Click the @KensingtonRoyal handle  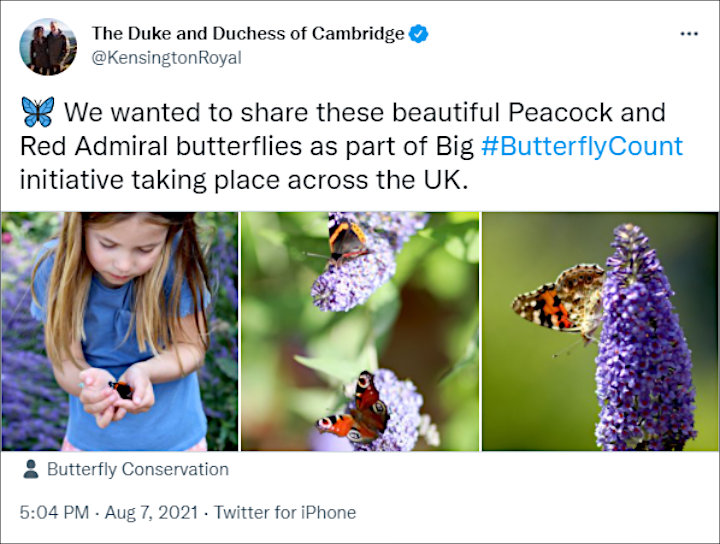point(167,58)
